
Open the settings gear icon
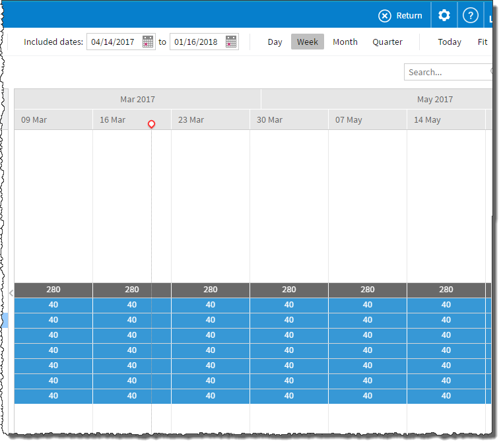click(x=444, y=15)
